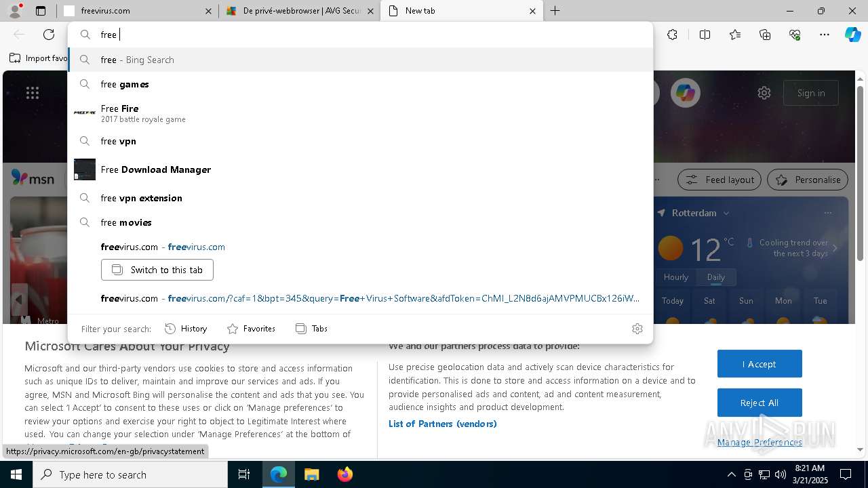Viewport: 868px width, 488px height.
Task: Filter search by Tabs
Action: tap(312, 329)
